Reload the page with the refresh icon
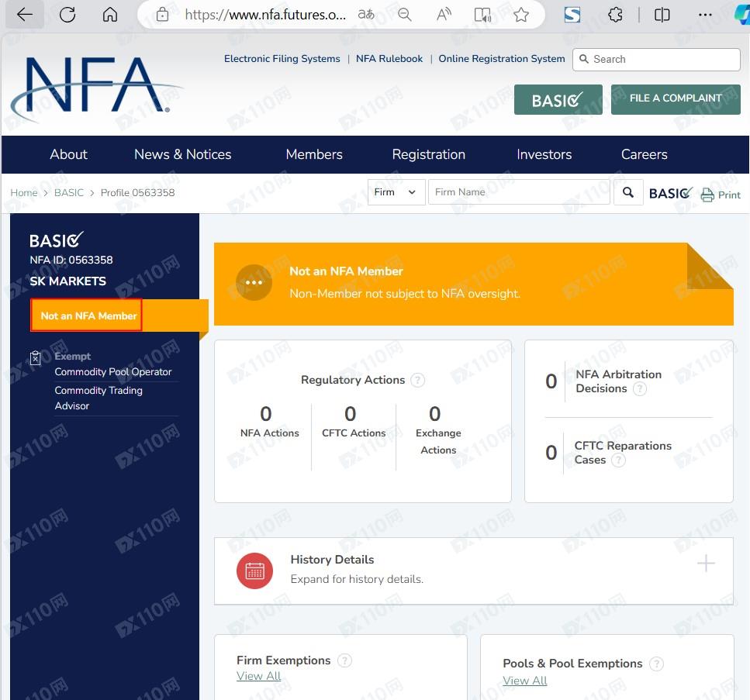The width and height of the screenshot is (750, 700). [67, 15]
